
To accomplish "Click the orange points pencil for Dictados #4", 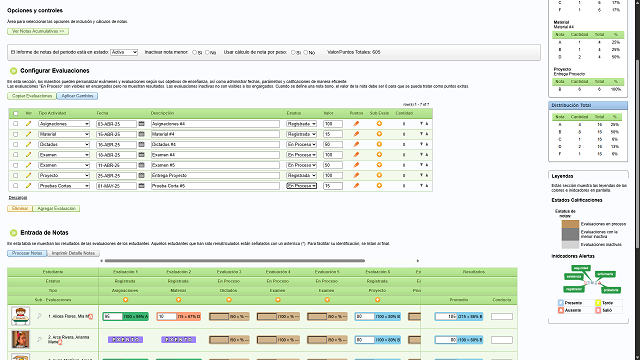I will click(356, 144).
